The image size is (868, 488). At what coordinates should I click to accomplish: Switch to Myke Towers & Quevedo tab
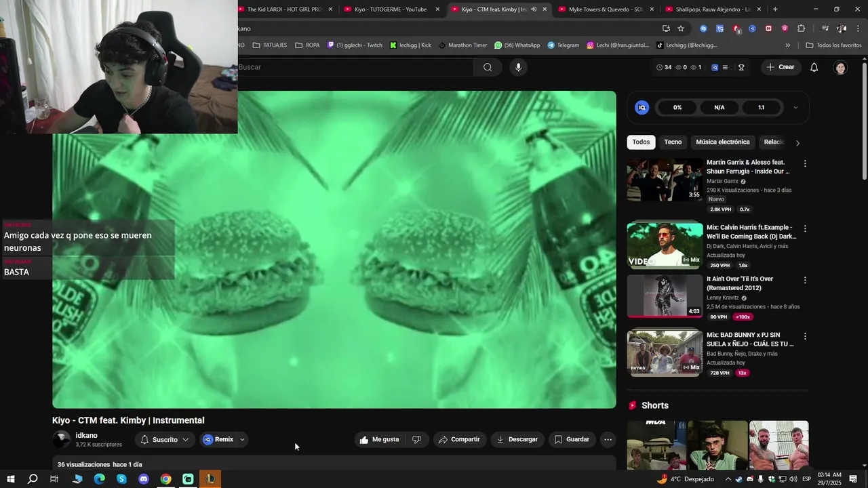[606, 9]
